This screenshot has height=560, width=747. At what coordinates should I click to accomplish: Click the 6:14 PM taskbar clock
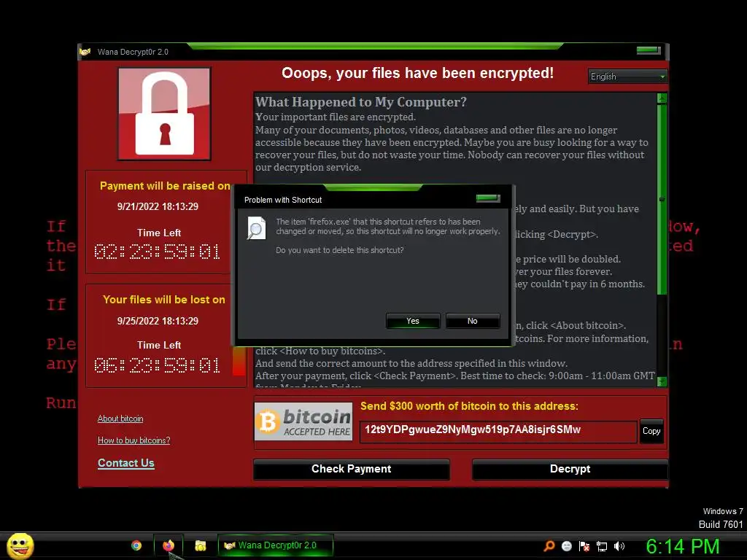tap(682, 547)
